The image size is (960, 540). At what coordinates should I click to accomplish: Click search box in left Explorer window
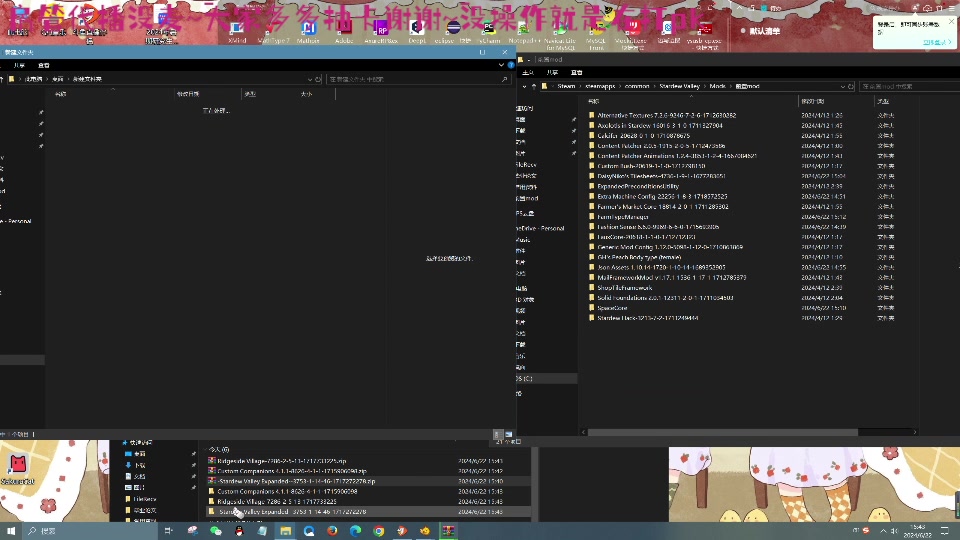pos(419,79)
